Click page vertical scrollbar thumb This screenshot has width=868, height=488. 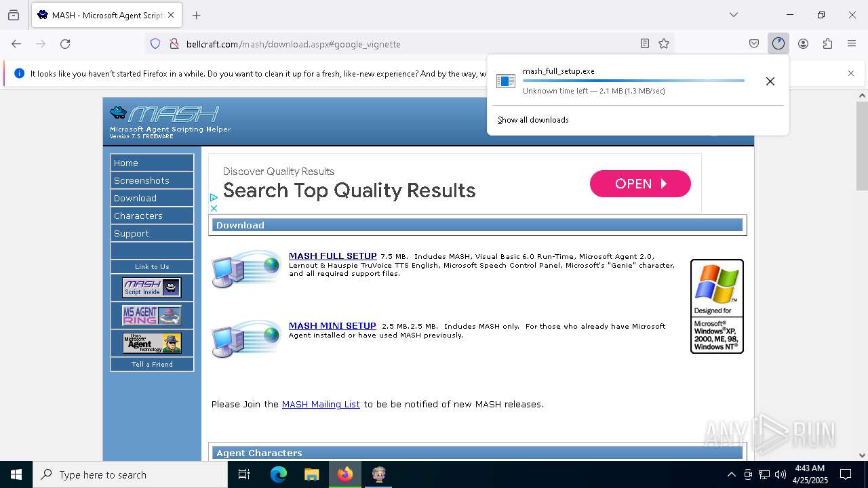[862, 146]
